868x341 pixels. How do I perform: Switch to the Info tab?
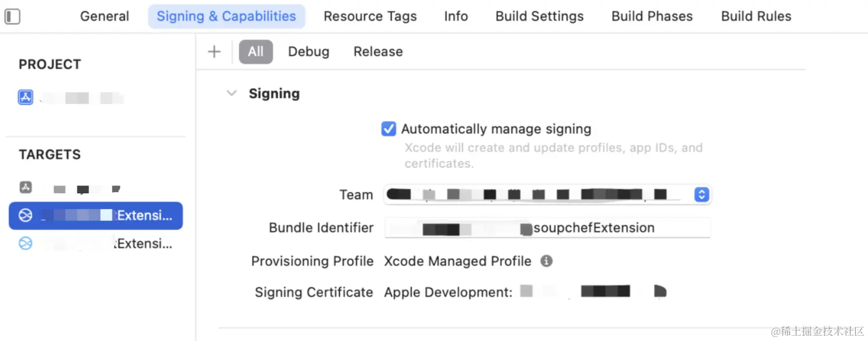coord(456,16)
